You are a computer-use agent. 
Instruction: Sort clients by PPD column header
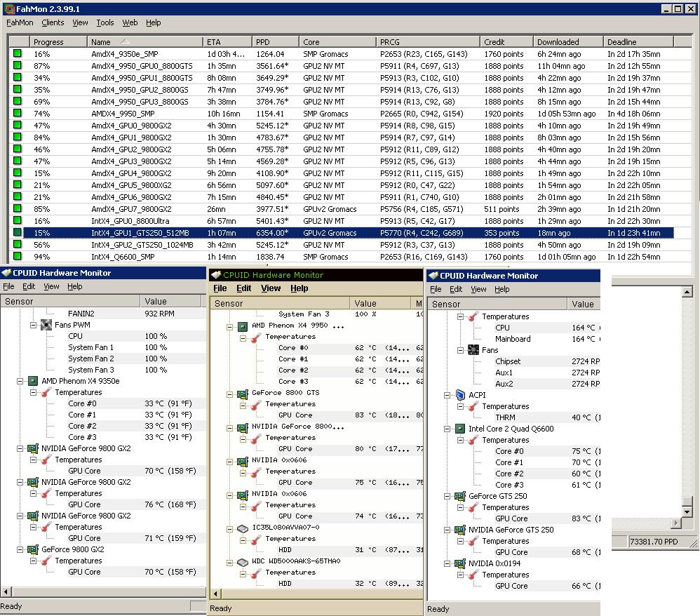coord(275,41)
